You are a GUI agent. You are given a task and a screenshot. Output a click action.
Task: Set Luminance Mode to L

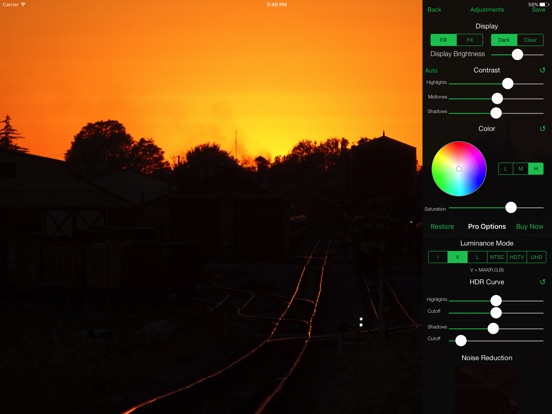coord(477,257)
